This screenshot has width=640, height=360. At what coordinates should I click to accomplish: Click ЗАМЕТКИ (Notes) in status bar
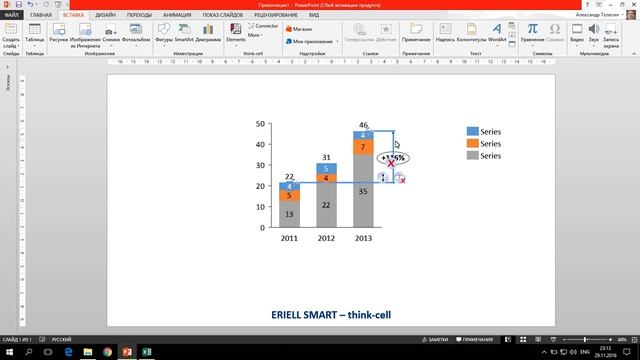[x=435, y=340]
